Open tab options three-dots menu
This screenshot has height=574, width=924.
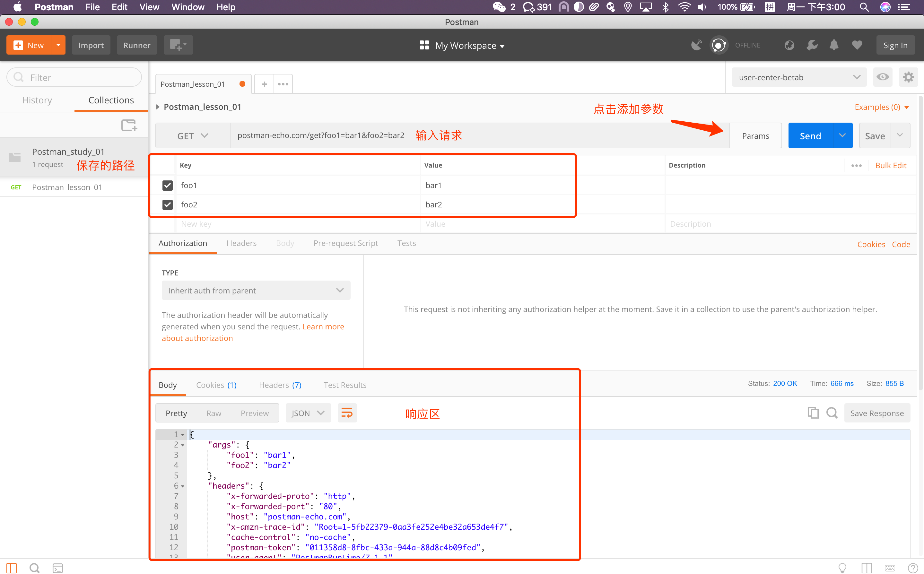click(283, 84)
